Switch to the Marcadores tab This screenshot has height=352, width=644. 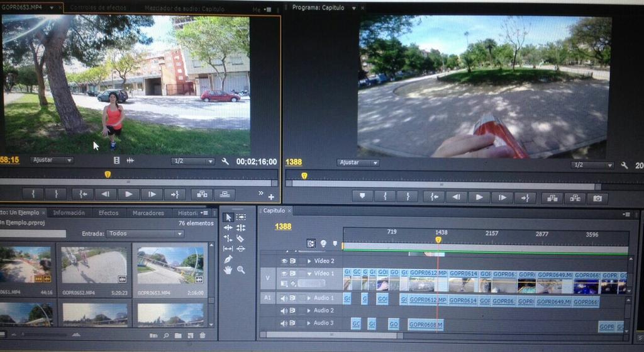[x=148, y=213]
